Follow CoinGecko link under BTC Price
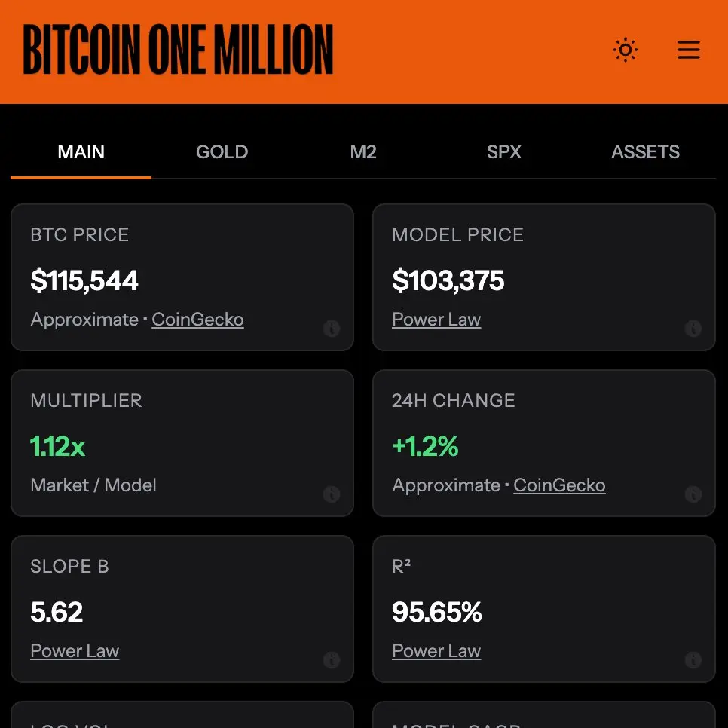The height and width of the screenshot is (728, 728). pyautogui.click(x=197, y=320)
